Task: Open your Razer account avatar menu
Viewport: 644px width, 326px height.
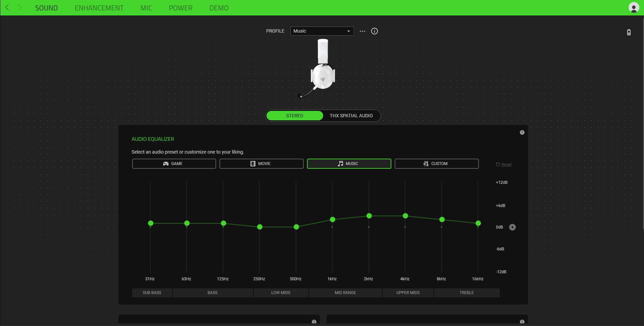Action: tap(634, 7)
